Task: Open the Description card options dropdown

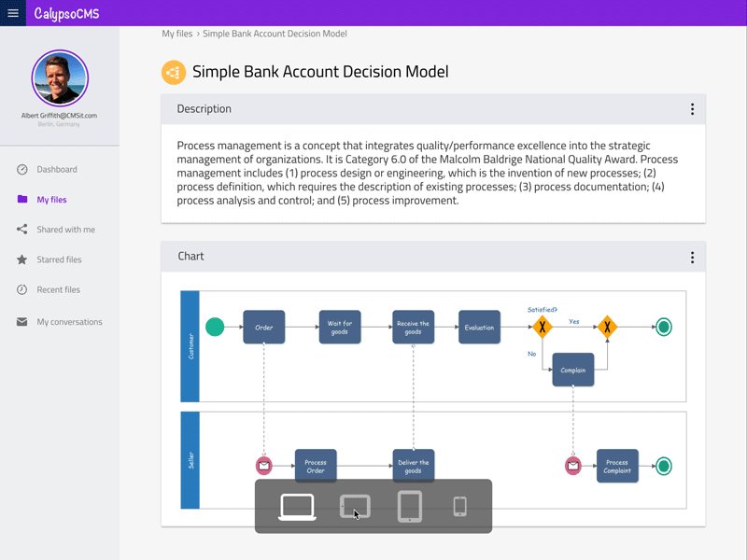Action: [692, 108]
